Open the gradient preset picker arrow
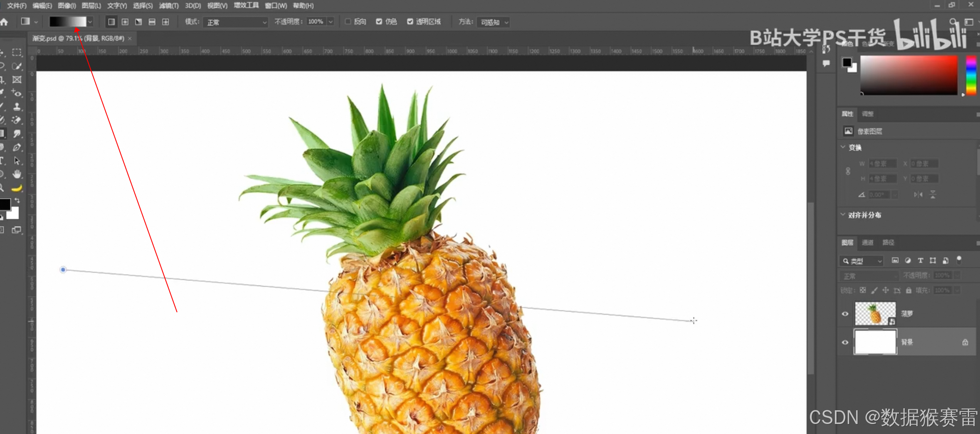Image resolution: width=980 pixels, height=434 pixels. pyautogui.click(x=90, y=22)
